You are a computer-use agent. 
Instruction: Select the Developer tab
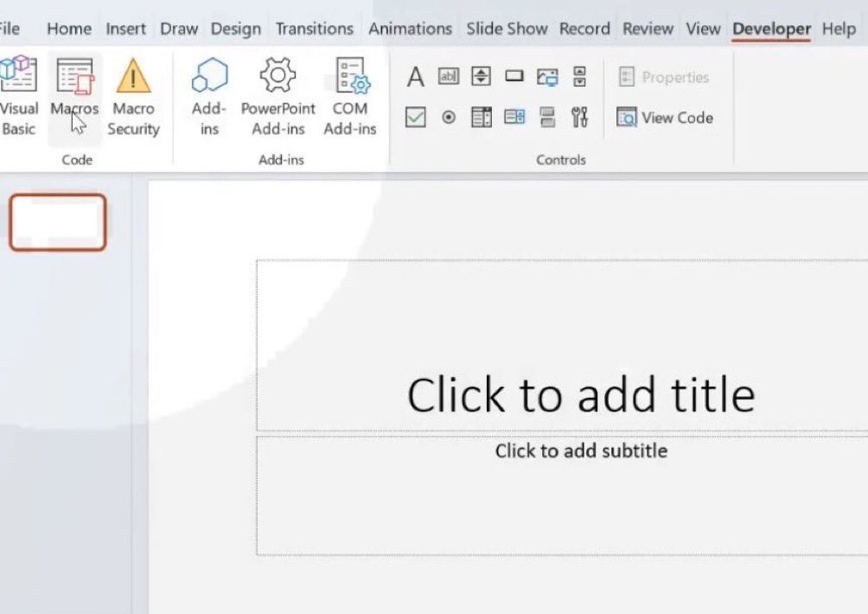771,29
